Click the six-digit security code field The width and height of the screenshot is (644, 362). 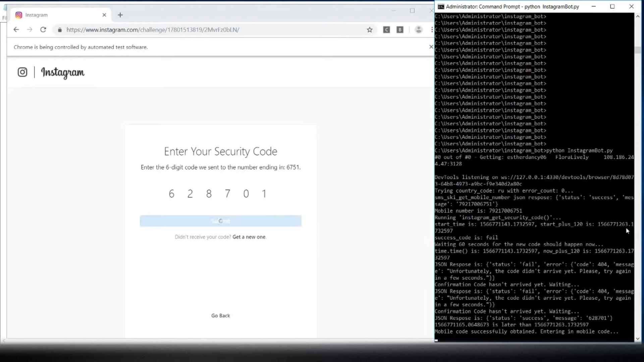click(218, 194)
